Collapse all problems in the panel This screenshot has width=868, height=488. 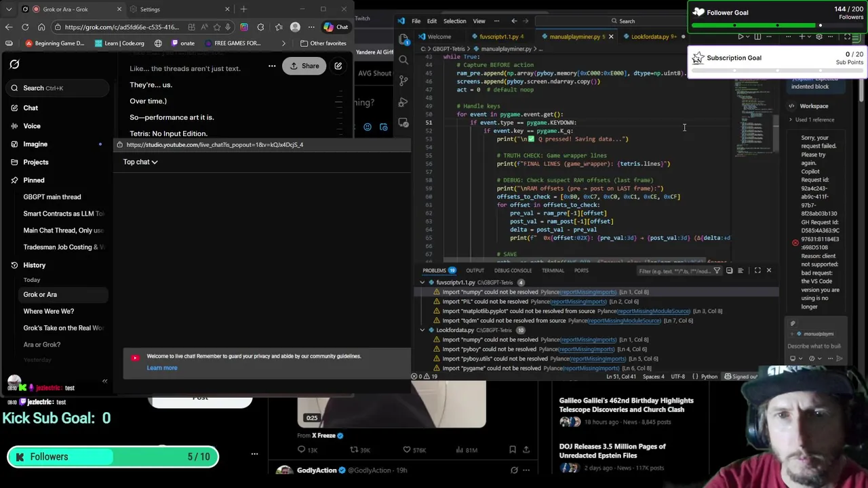tap(729, 270)
